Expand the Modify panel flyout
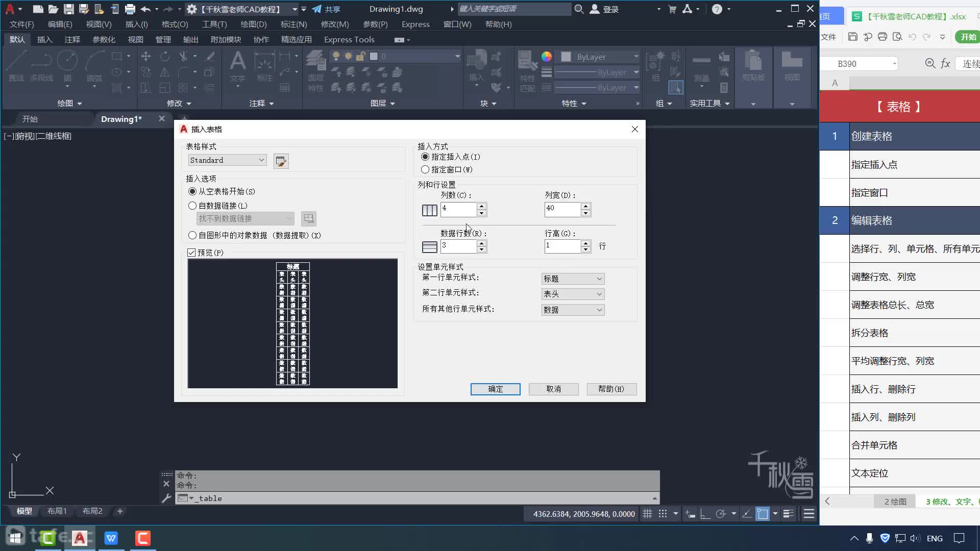This screenshot has height=551, width=980. [x=179, y=103]
